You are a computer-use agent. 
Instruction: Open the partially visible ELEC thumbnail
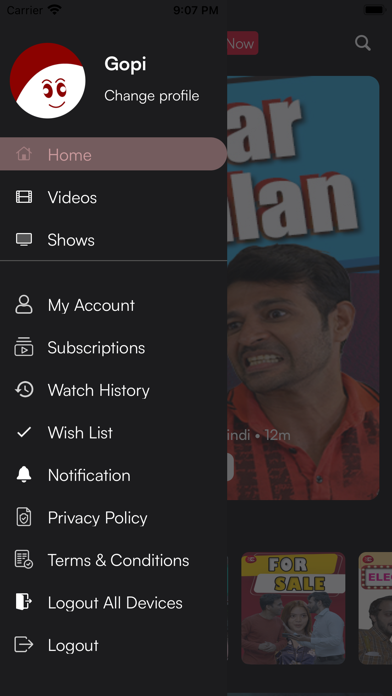(x=375, y=608)
